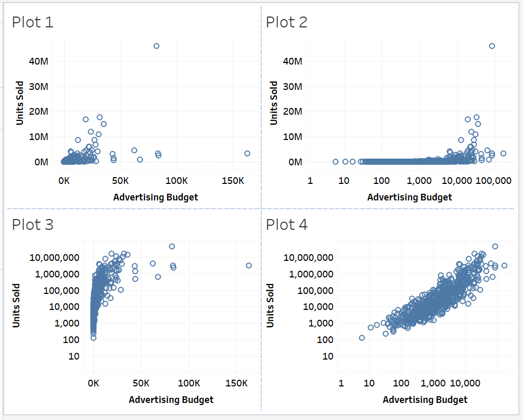Click the 10,000,000 tick label in Plot 3

54,258
